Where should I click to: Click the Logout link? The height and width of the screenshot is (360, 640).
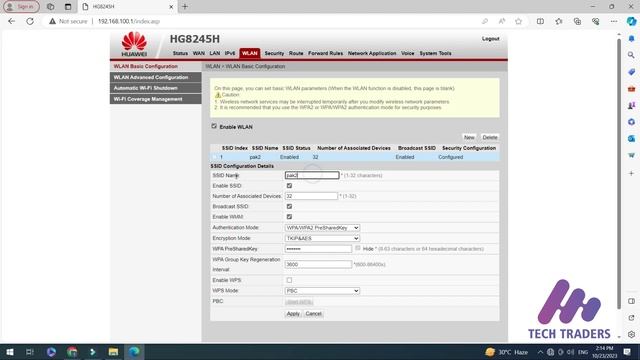click(x=490, y=39)
